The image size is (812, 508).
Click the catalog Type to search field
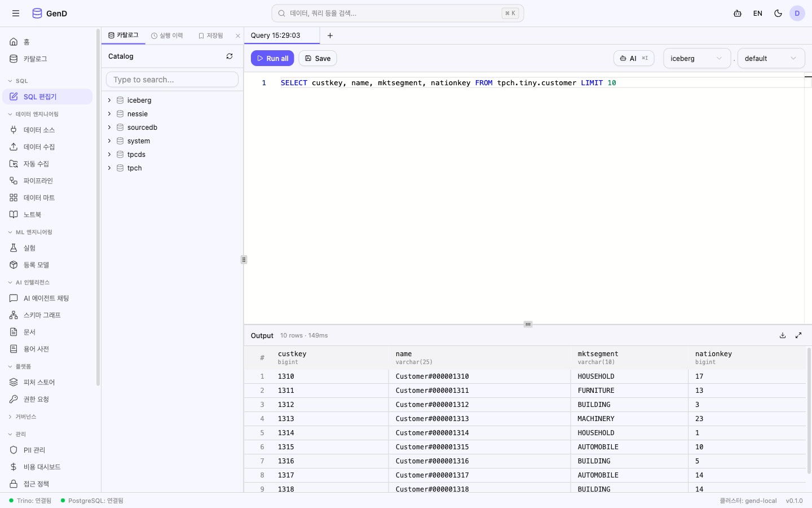coord(172,80)
